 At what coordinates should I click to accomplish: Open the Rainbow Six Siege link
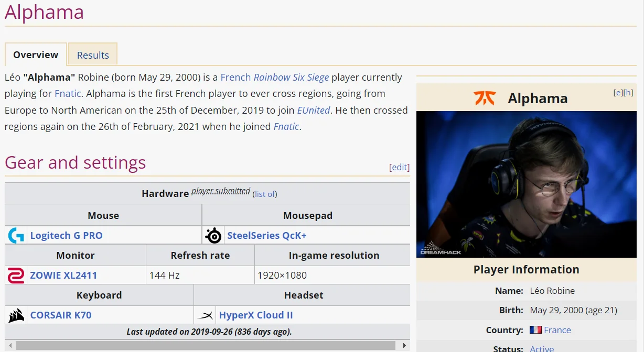(291, 77)
